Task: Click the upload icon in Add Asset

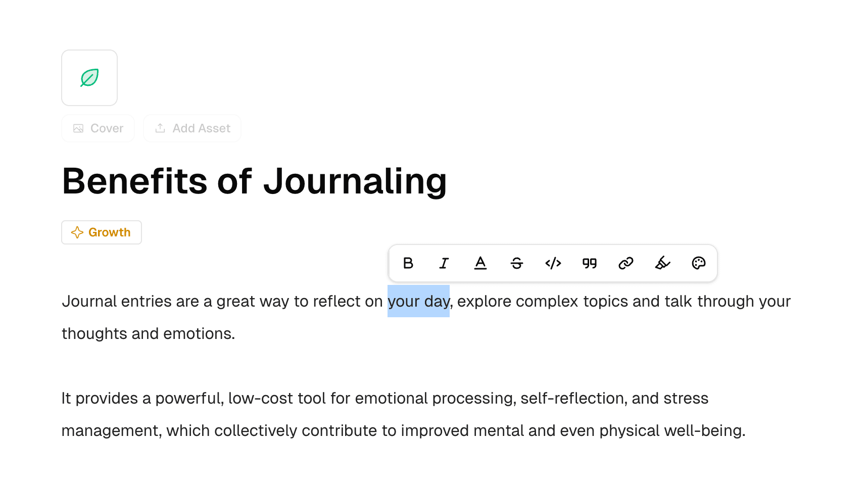Action: click(160, 128)
